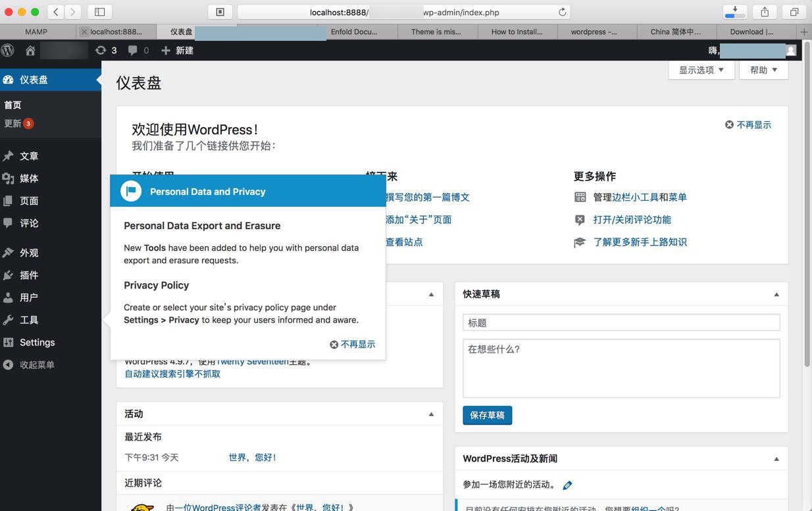Close the localhost:888... tab
The height and width of the screenshot is (511, 812).
[84, 32]
